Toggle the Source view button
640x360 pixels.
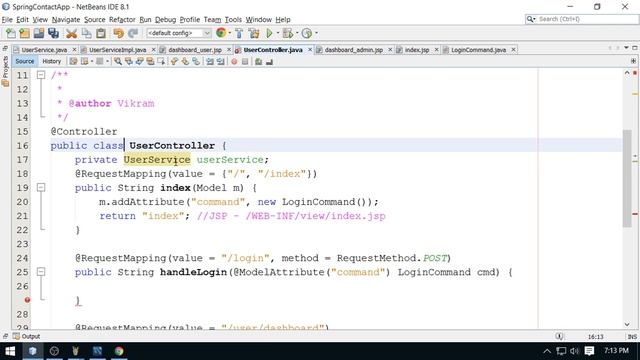(x=24, y=61)
